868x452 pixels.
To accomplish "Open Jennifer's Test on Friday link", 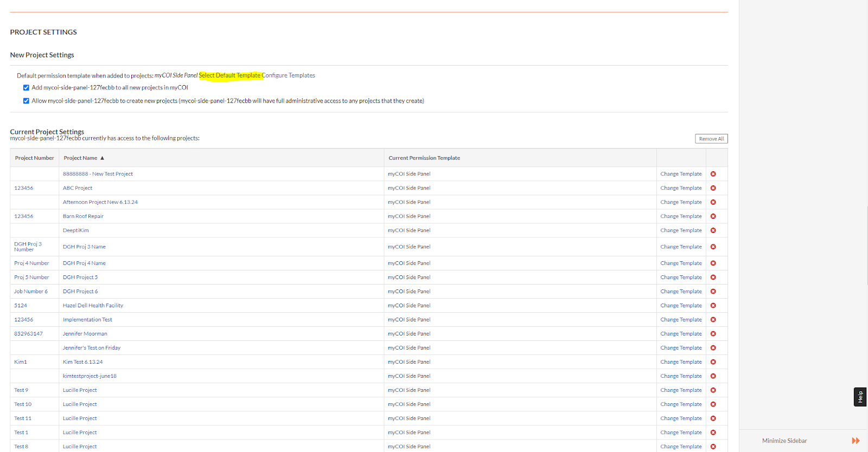I will pos(92,348).
